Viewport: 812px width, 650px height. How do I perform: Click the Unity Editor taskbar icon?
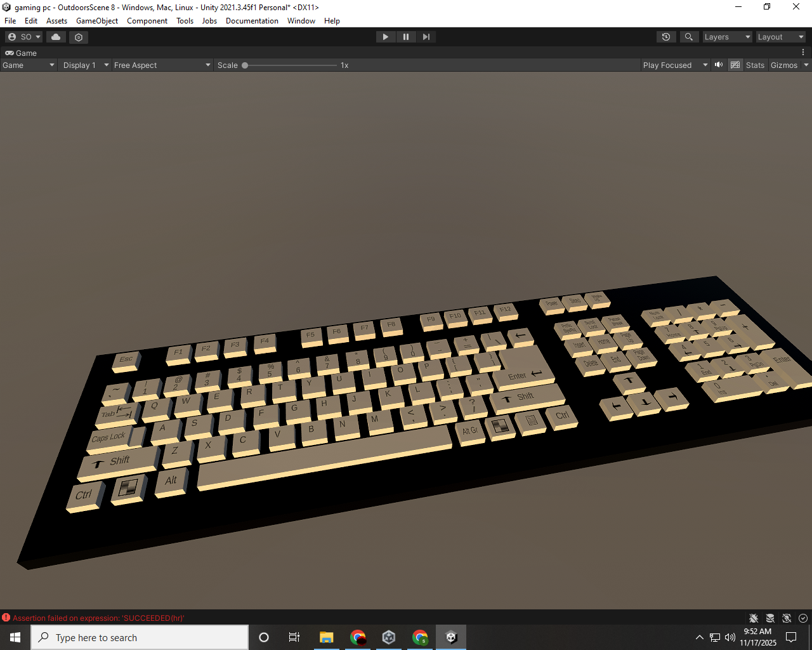click(451, 637)
